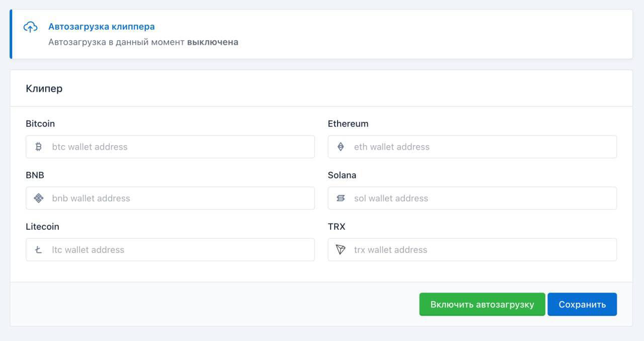Click the Litecoin field label
Image resolution: width=644 pixels, height=341 pixels.
coord(42,227)
